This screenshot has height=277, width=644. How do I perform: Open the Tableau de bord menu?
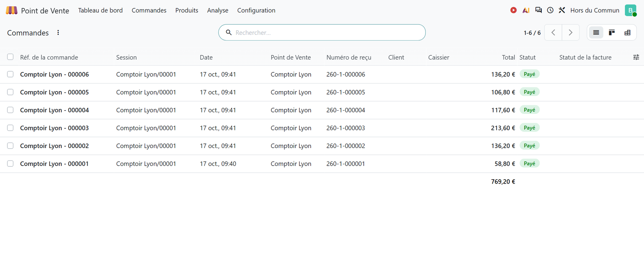(100, 10)
